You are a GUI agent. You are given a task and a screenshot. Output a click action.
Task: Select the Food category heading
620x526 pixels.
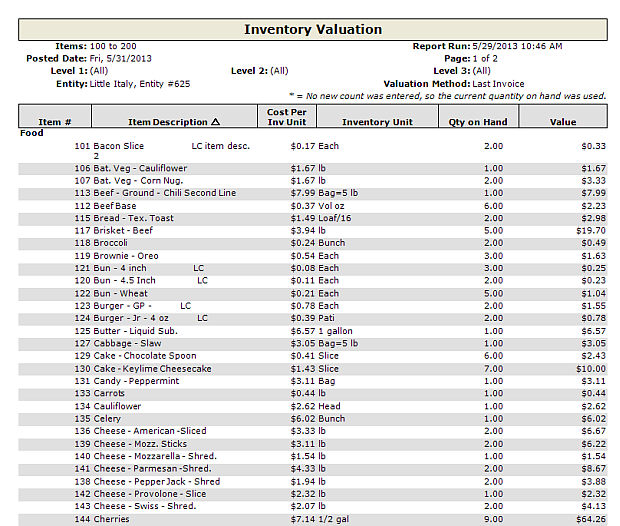[x=32, y=133]
